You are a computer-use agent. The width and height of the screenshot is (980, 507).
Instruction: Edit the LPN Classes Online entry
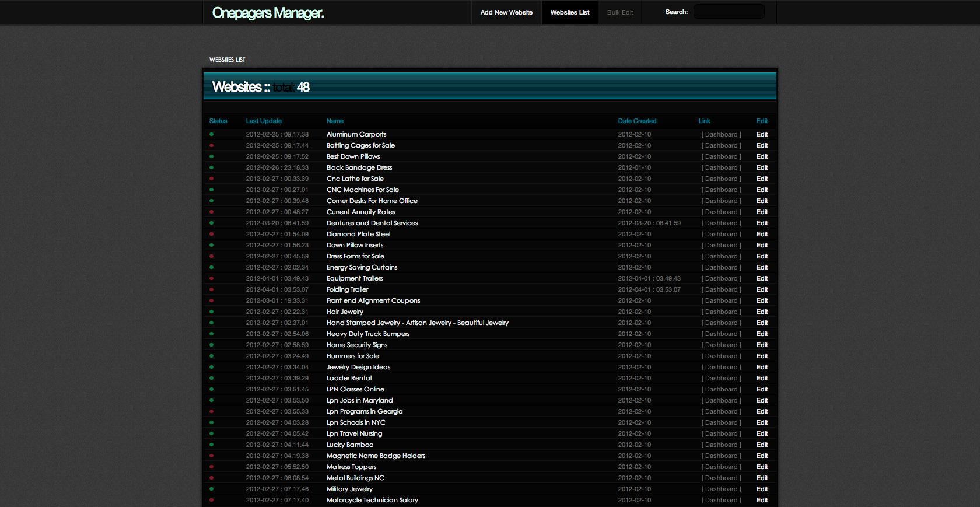coord(762,389)
